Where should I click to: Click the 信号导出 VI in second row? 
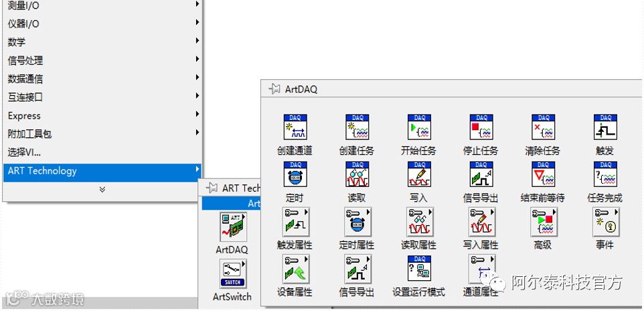pos(481,174)
